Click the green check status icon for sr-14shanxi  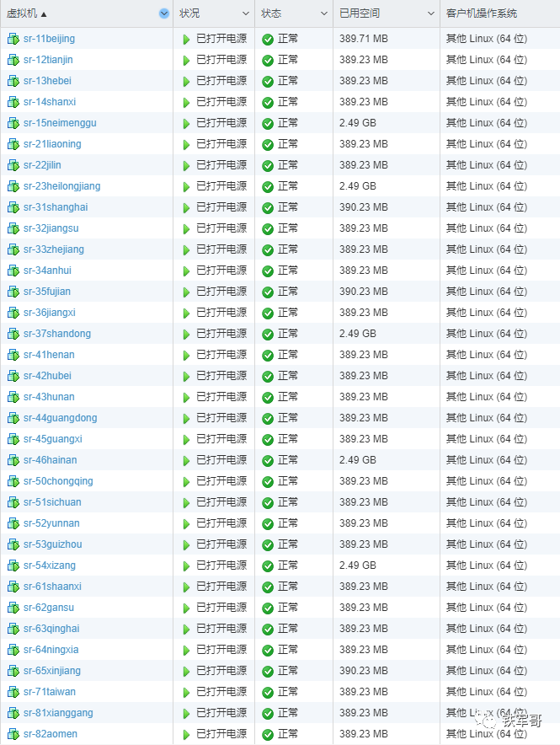(x=268, y=103)
